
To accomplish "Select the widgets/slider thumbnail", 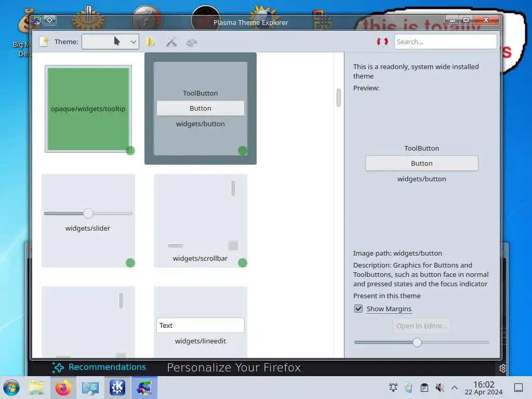I will (x=88, y=220).
